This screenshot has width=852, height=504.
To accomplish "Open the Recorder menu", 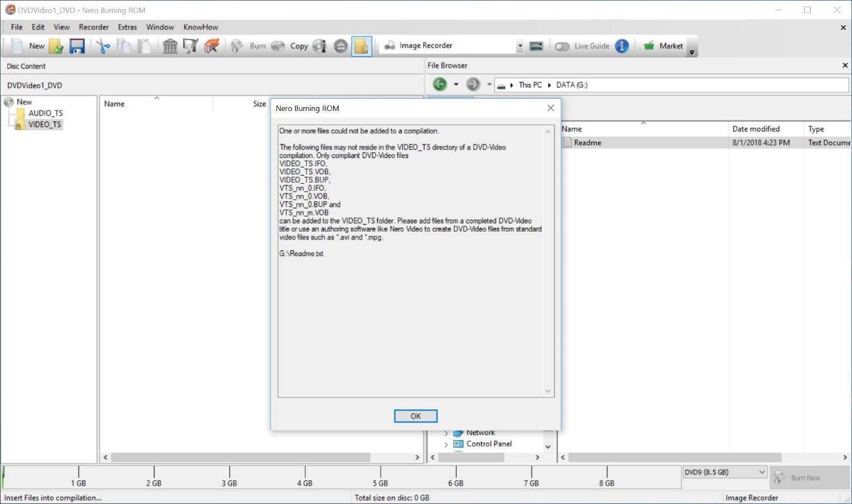I will tap(94, 27).
